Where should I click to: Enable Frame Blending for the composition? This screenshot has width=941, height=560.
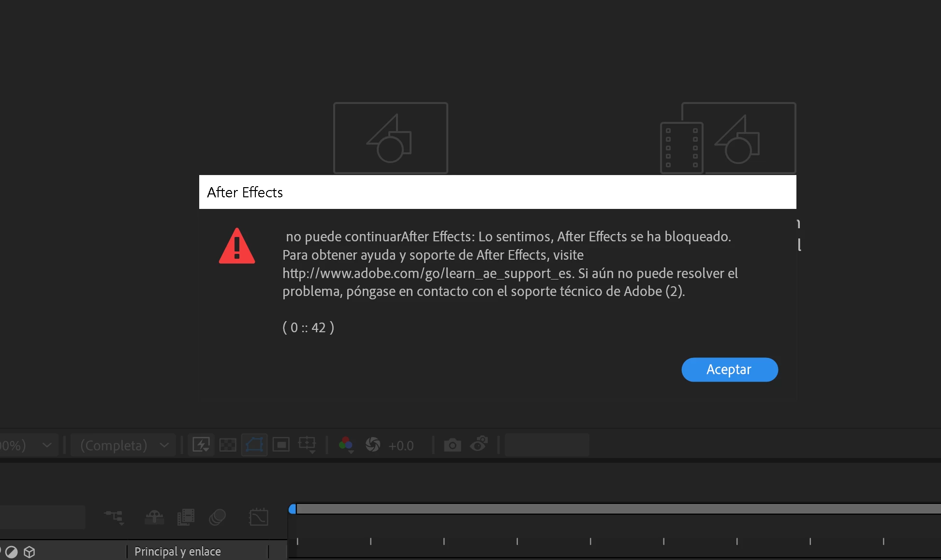(x=186, y=517)
